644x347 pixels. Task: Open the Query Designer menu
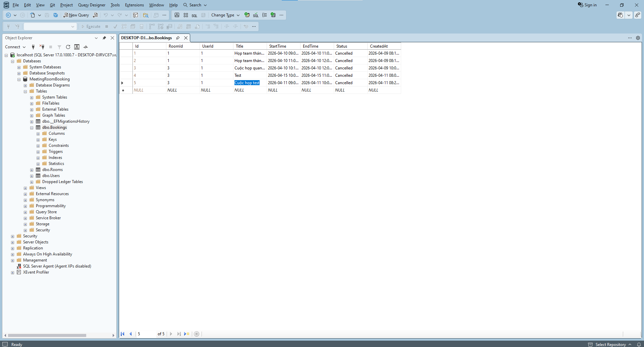(x=92, y=5)
